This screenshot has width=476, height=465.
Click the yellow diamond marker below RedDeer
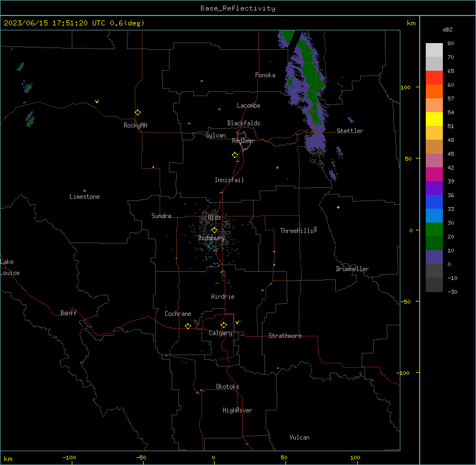(235, 155)
